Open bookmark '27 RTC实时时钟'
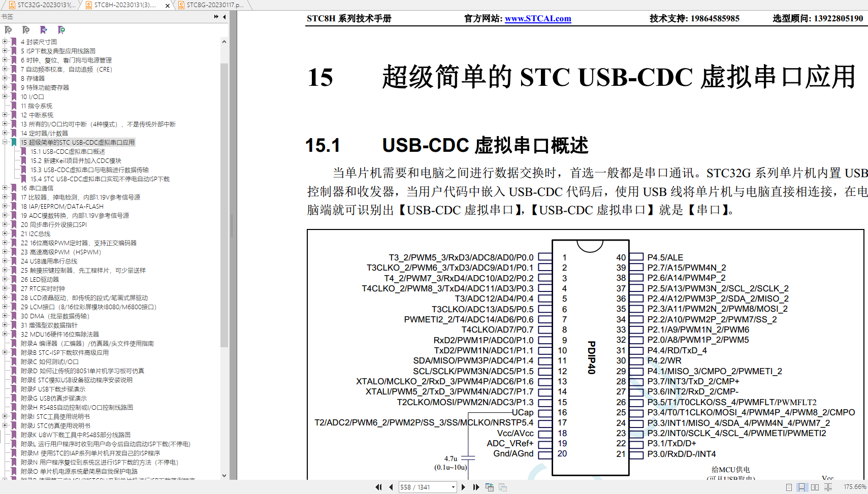The width and height of the screenshot is (868, 494). (43, 288)
